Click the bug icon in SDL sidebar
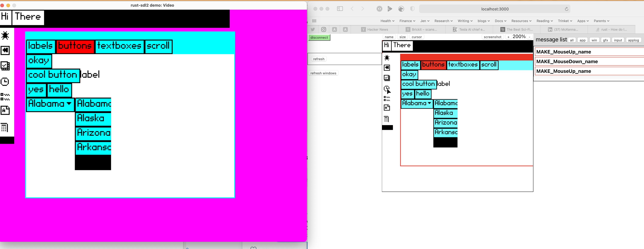 pyautogui.click(x=5, y=36)
